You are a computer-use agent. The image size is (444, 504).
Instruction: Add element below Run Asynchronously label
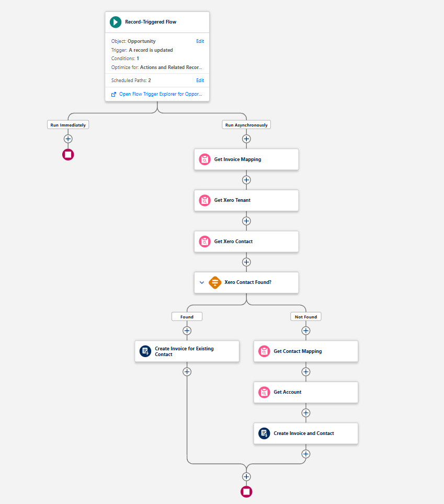click(246, 139)
